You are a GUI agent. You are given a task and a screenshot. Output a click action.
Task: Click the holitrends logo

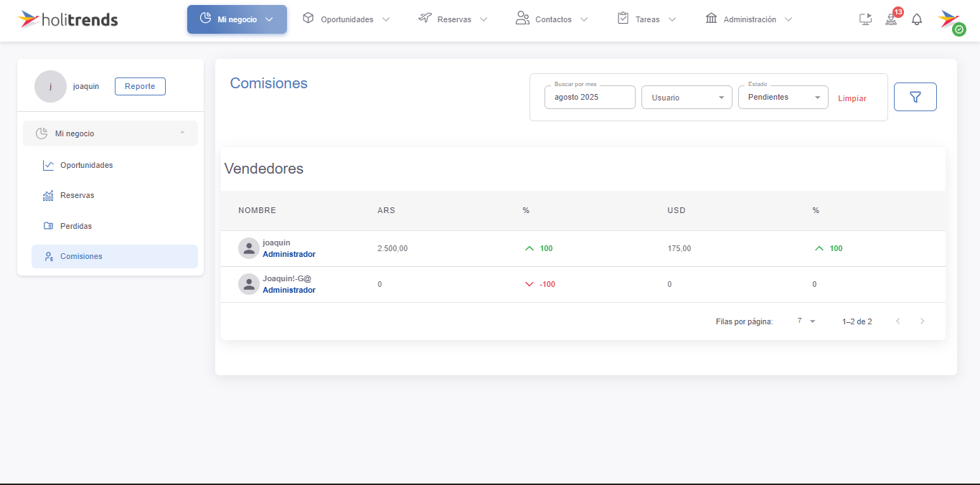tap(68, 19)
